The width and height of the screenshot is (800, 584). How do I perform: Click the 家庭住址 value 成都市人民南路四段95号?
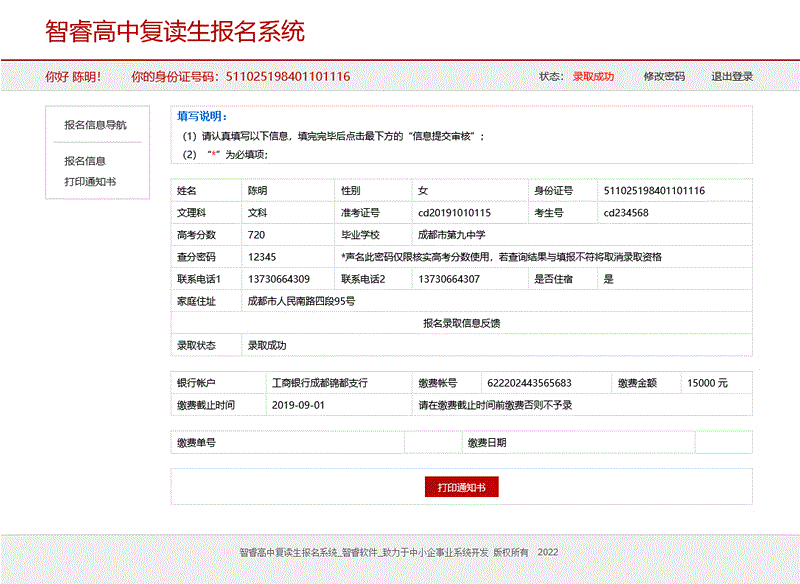coord(301,301)
